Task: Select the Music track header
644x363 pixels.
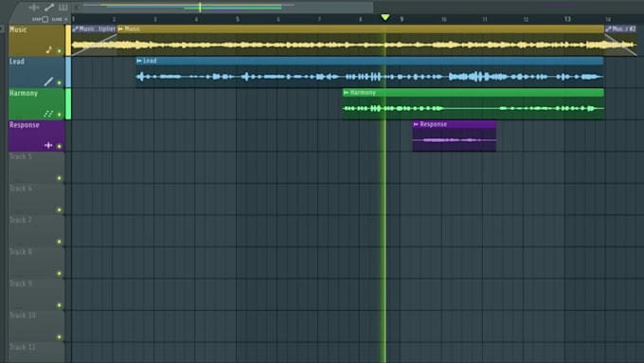Action: (x=37, y=41)
